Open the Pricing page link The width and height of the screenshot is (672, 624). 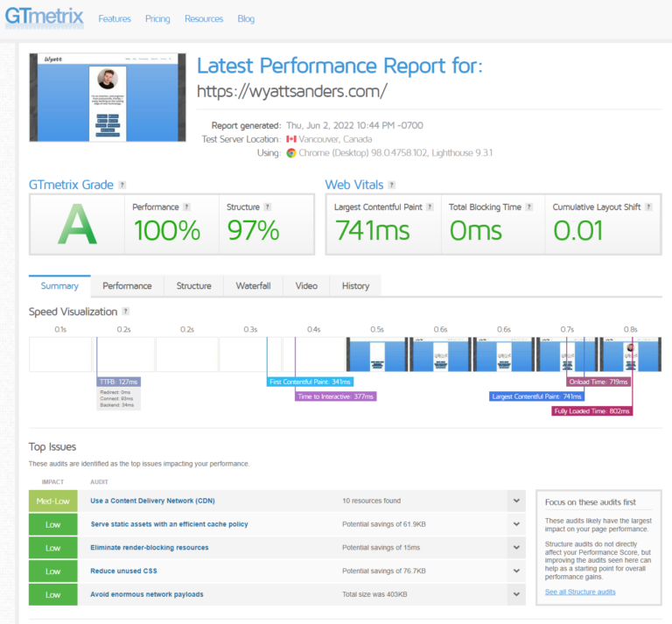pyautogui.click(x=157, y=19)
